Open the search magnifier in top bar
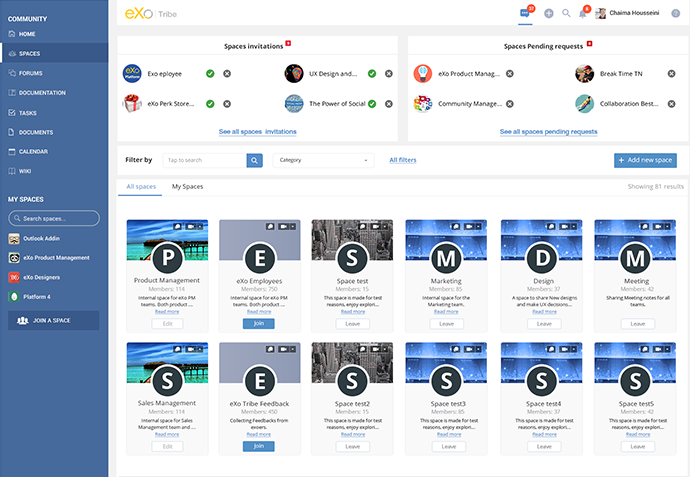The height and width of the screenshot is (477, 690). [566, 13]
